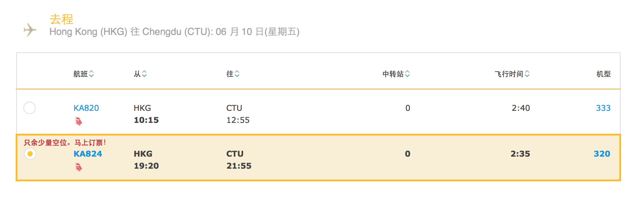This screenshot has height=200, width=644.
Task: Click the 航班 column header
Action: click(81, 74)
